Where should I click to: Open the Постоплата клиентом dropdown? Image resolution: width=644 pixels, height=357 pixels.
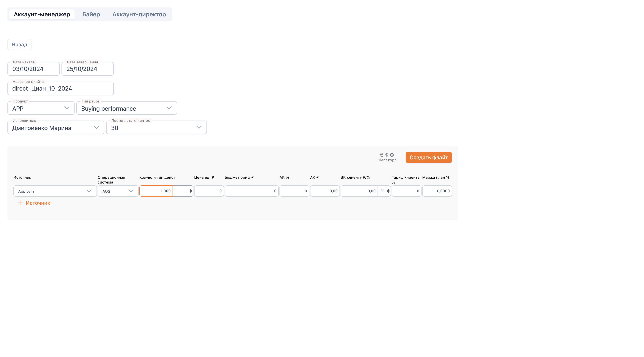point(157,127)
